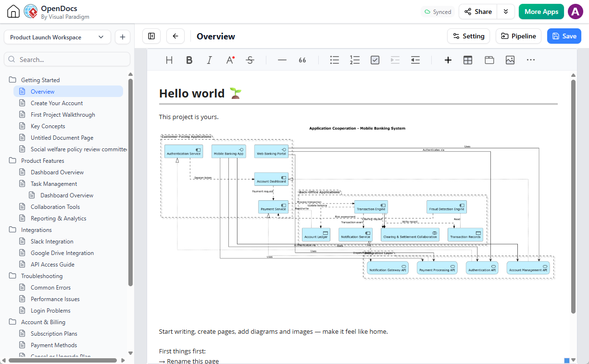This screenshot has height=364, width=589.
Task: Apply heading format with H icon
Action: (x=169, y=60)
